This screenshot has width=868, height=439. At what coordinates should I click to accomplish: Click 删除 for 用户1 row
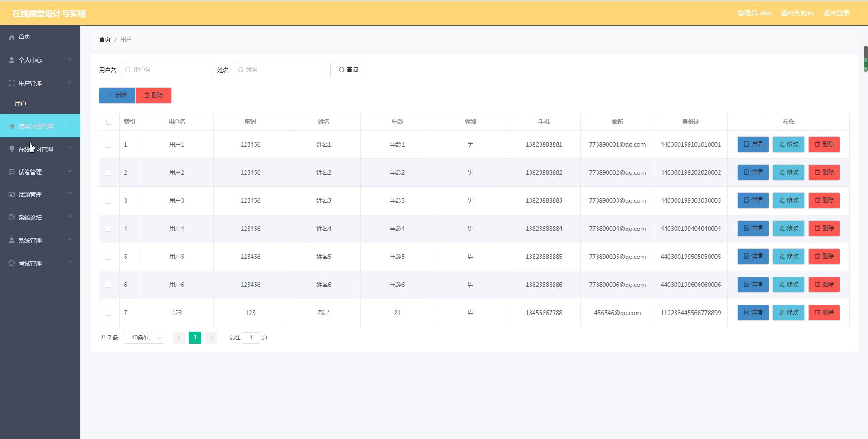[824, 144]
